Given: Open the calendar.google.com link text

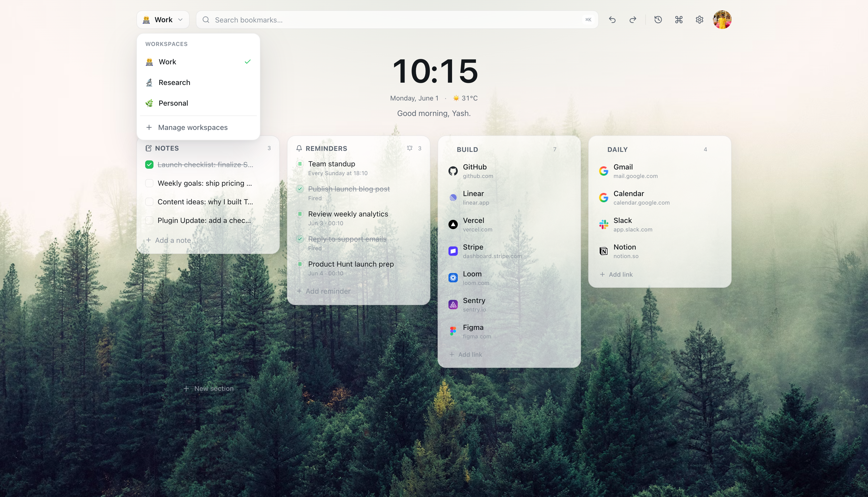Looking at the screenshot, I should (641, 203).
